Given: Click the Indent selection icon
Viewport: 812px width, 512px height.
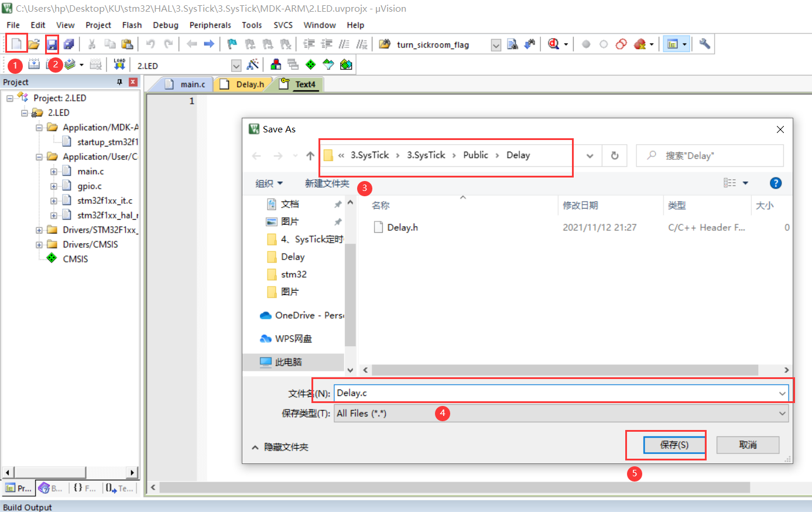Looking at the screenshot, I should tap(309, 44).
